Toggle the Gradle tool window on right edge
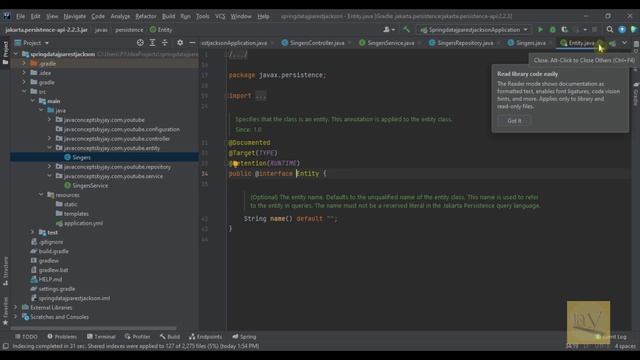 (x=636, y=93)
